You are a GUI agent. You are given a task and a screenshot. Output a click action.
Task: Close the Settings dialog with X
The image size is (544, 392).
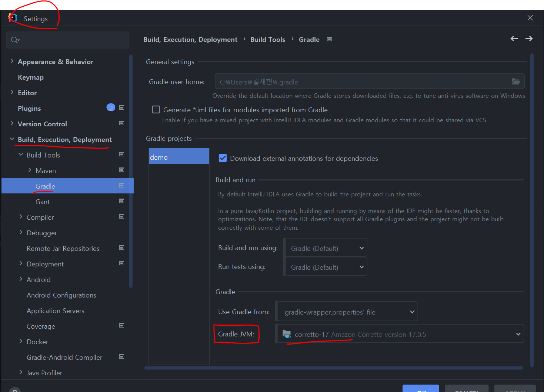530,18
